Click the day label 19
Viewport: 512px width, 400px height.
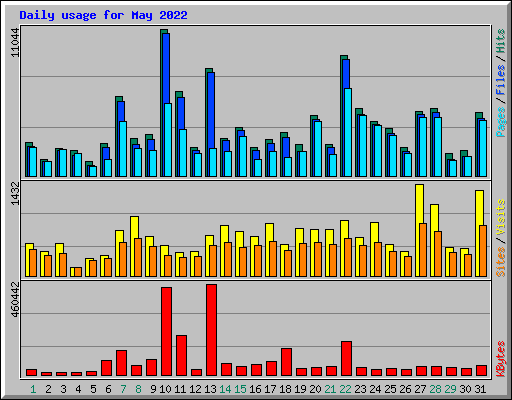(300, 389)
